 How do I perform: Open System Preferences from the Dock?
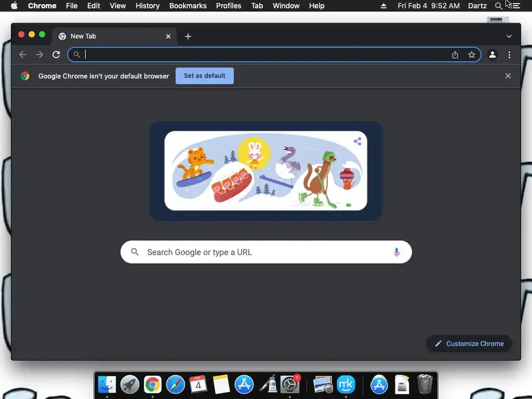(290, 384)
